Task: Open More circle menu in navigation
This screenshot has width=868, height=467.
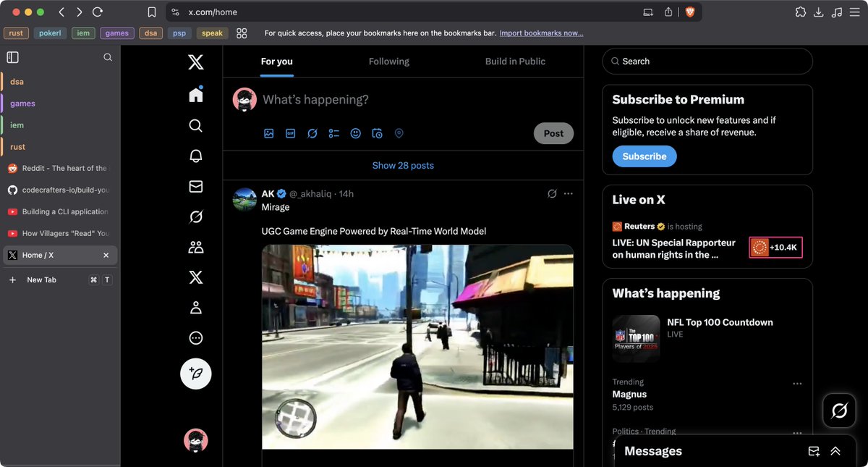Action: pos(195,338)
